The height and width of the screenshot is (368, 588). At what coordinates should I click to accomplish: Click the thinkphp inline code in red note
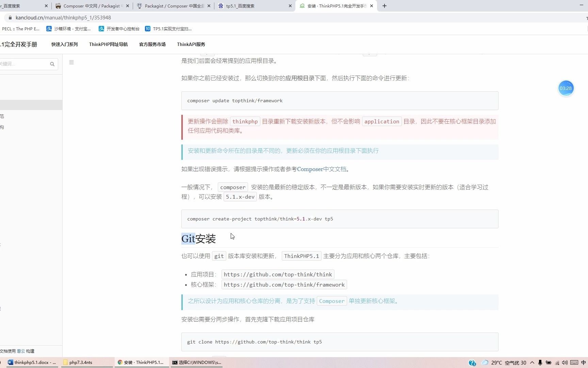[x=245, y=121]
